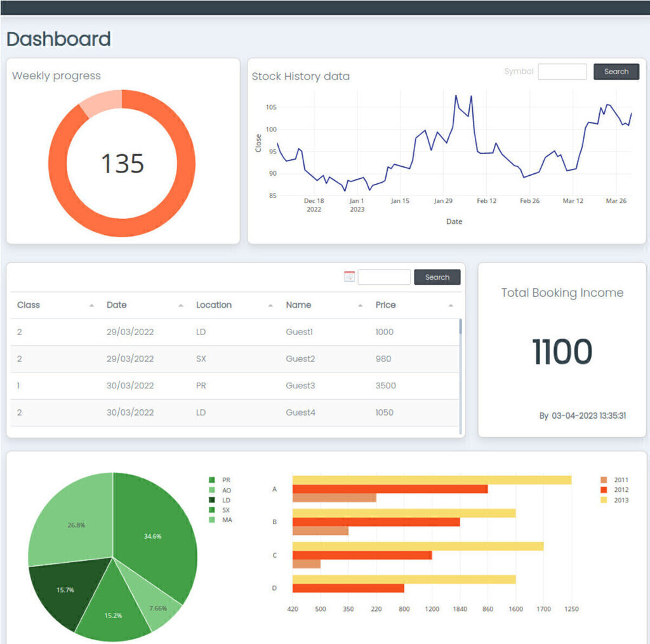Click the 2012 legend marker on the bar chart
The height and width of the screenshot is (644, 650).
point(603,489)
